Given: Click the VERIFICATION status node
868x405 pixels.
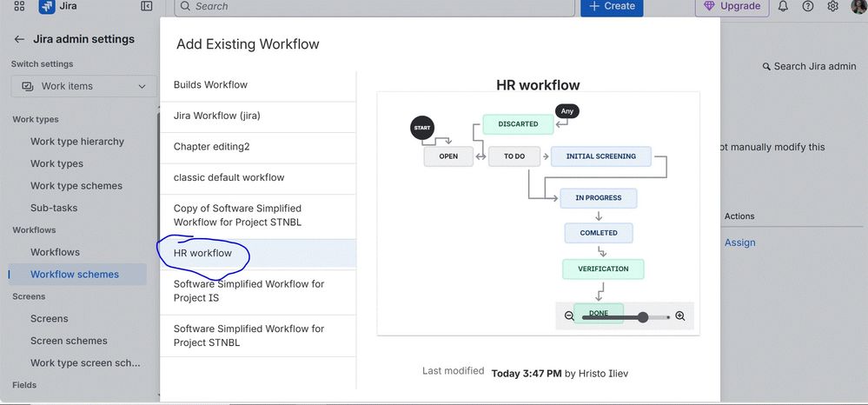Looking at the screenshot, I should (x=603, y=269).
